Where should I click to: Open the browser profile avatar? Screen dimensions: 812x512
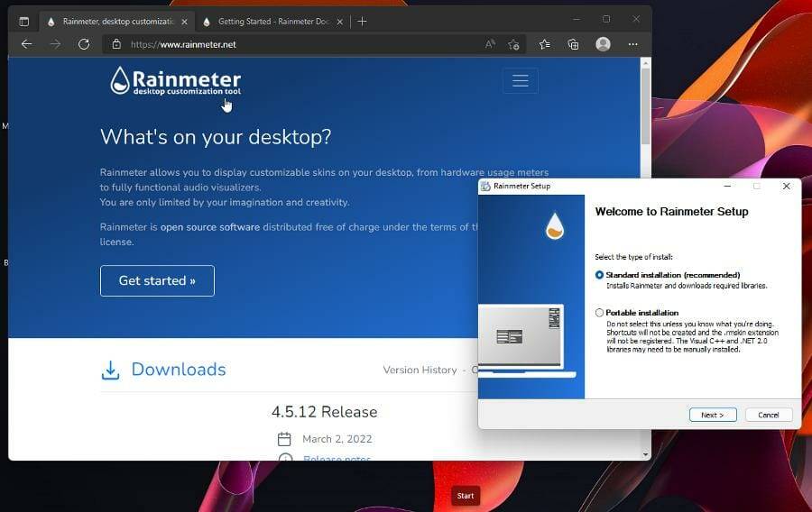pos(603,44)
